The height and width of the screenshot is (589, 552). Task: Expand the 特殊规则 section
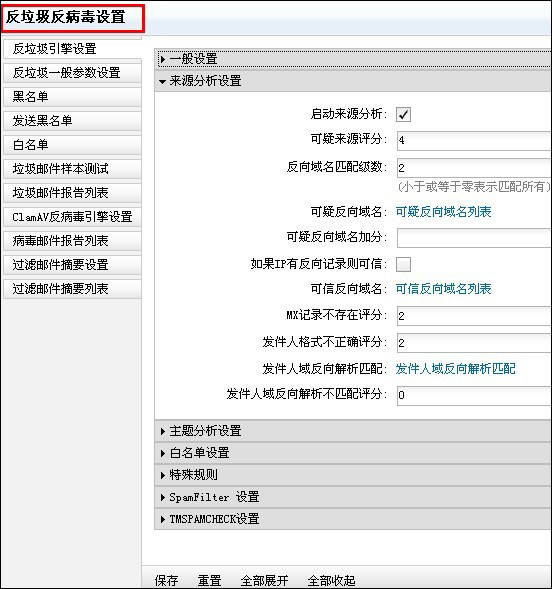coord(353,475)
